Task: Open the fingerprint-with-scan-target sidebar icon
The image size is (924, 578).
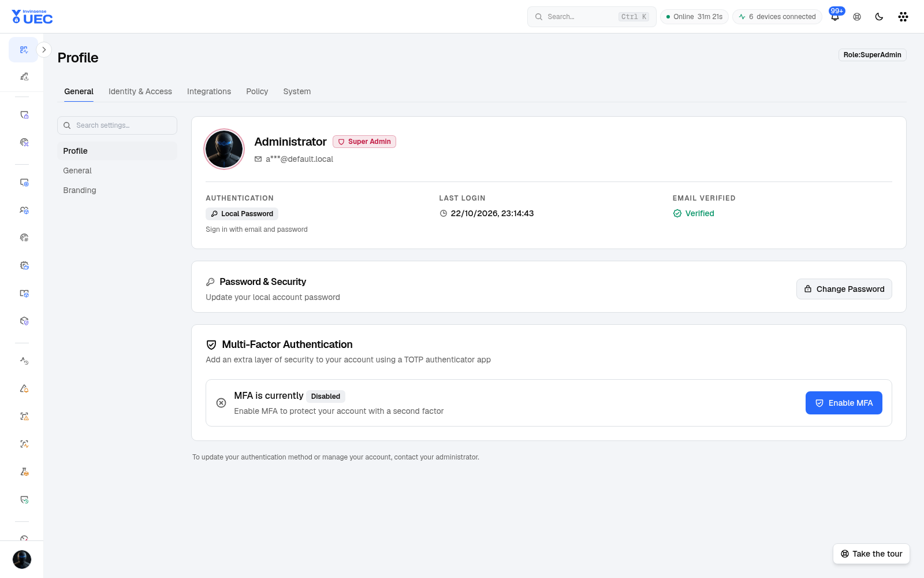Action: tap(24, 142)
